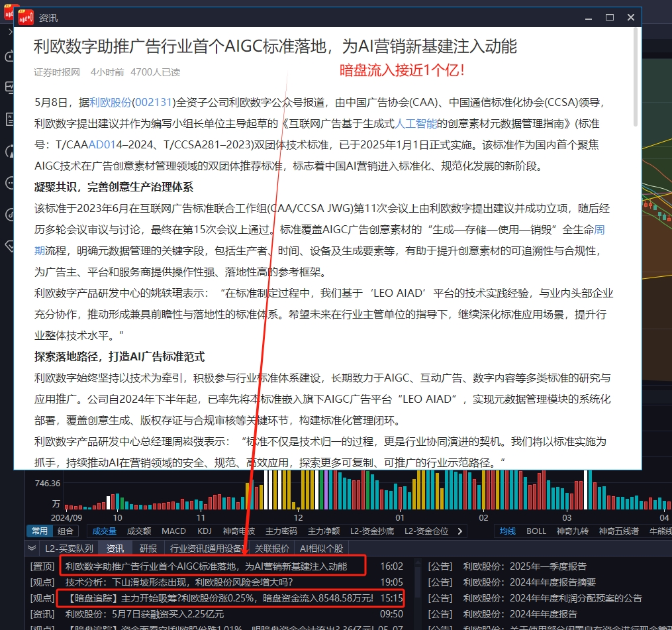Open the 行业资讯[通用设备] tab
The image size is (672, 630).
tap(207, 548)
